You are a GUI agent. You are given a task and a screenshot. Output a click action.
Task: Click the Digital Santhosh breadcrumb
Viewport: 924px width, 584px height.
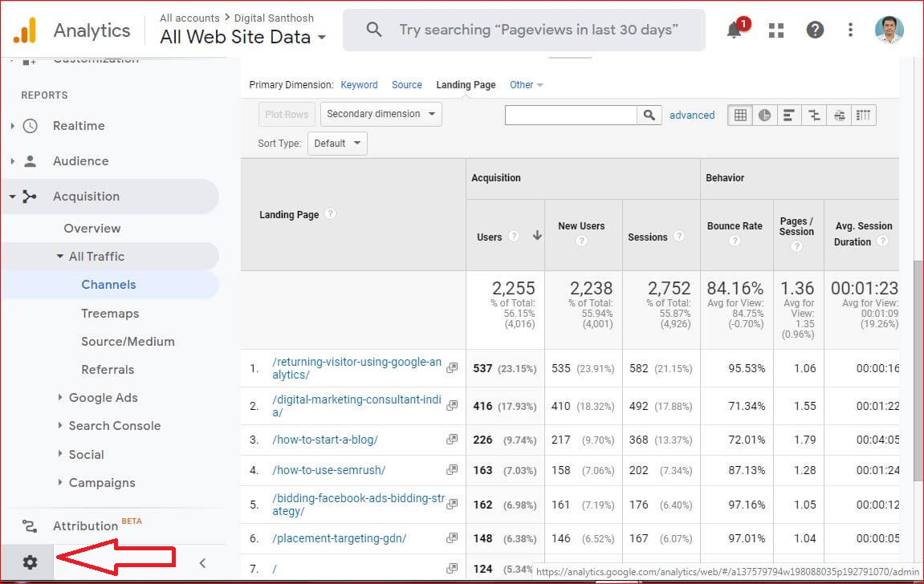click(x=274, y=18)
